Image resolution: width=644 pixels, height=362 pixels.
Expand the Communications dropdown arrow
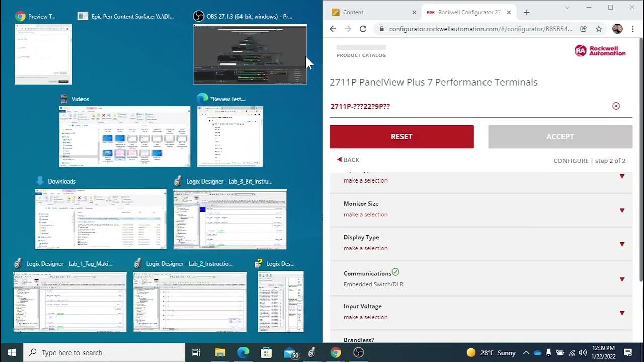(x=622, y=279)
